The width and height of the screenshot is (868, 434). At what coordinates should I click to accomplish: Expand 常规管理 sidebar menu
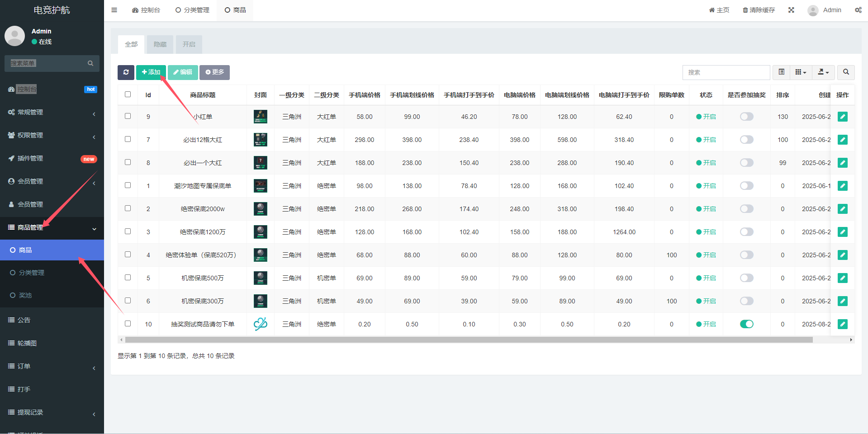pyautogui.click(x=52, y=112)
